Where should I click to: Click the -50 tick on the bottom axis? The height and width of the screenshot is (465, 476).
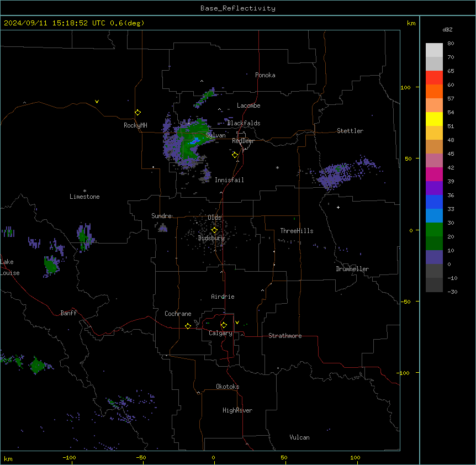[x=141, y=457]
